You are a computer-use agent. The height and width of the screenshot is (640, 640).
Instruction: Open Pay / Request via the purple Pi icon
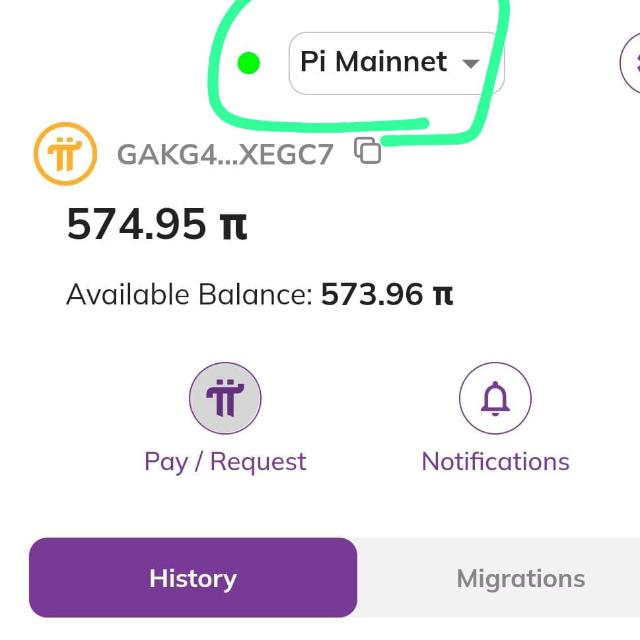tap(225, 398)
